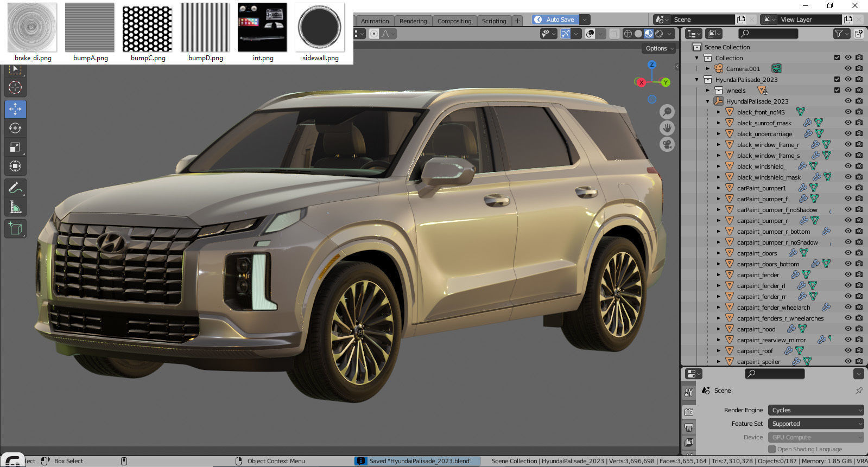Screen dimensions: 868x467
Task: Click the pan view hand gizmo
Action: pos(667,128)
